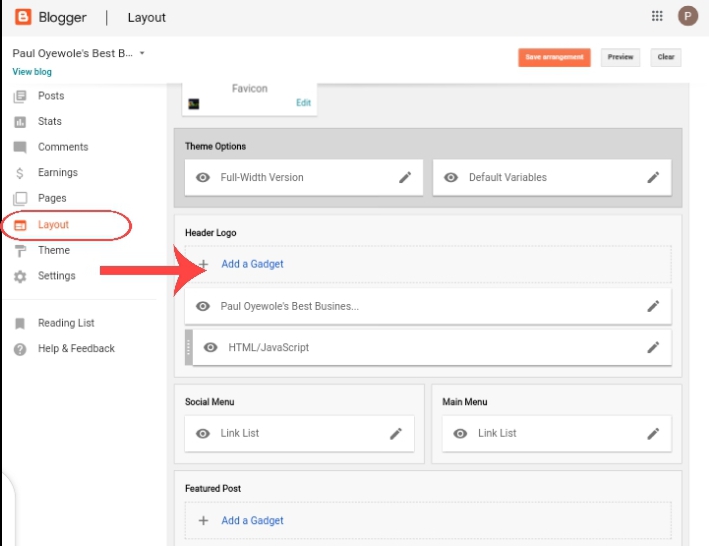Click the Blogger logo icon
This screenshot has width=709, height=546.
[23, 17]
